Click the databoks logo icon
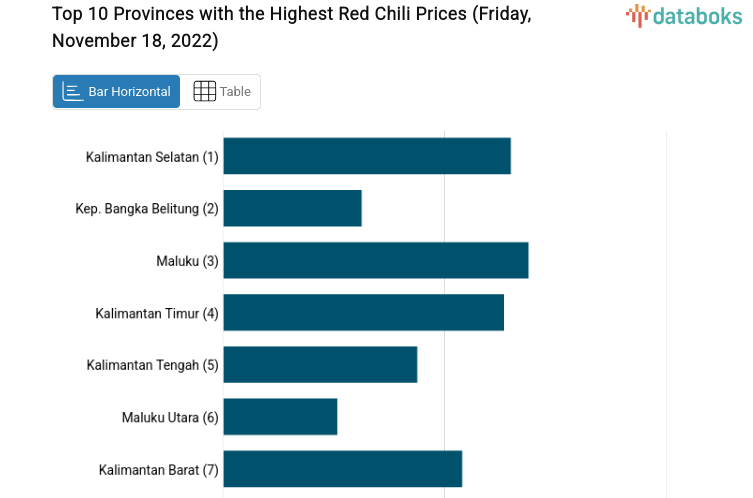 (x=638, y=15)
